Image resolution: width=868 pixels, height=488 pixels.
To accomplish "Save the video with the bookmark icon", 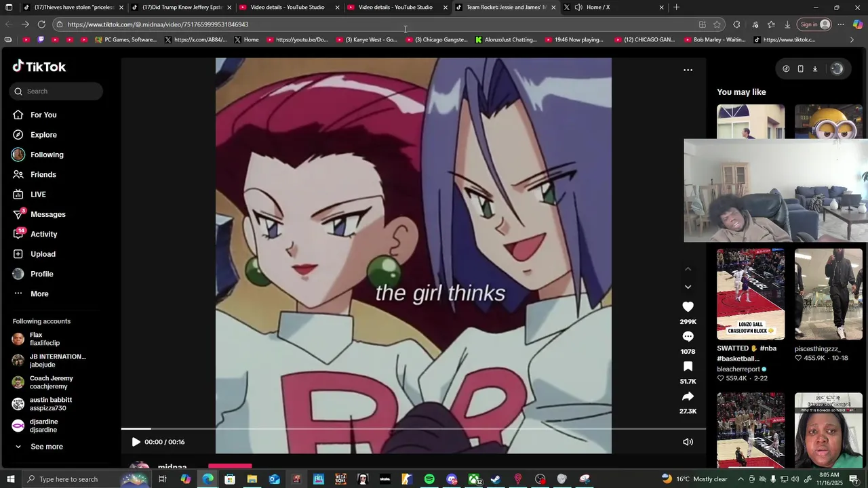I will (x=688, y=367).
